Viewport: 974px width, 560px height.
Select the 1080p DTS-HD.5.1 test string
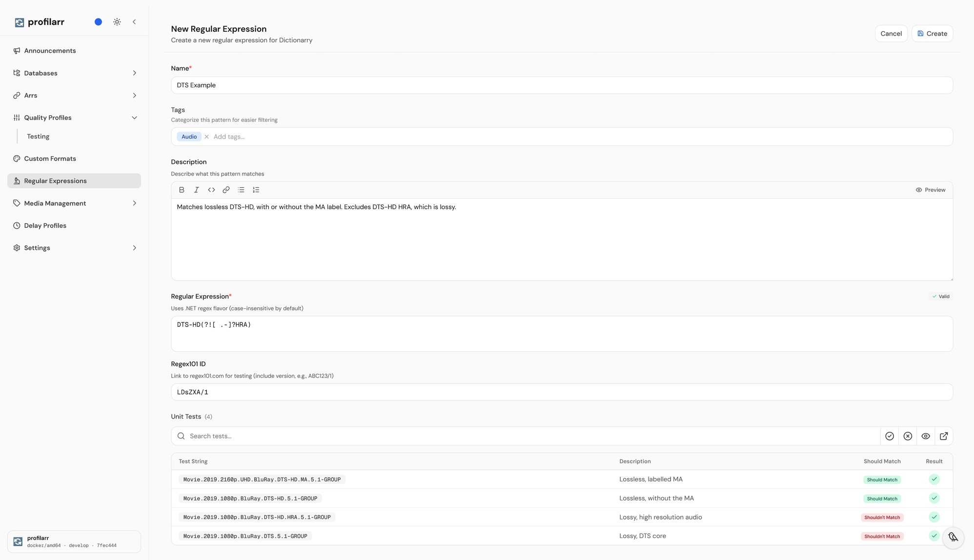(x=250, y=499)
